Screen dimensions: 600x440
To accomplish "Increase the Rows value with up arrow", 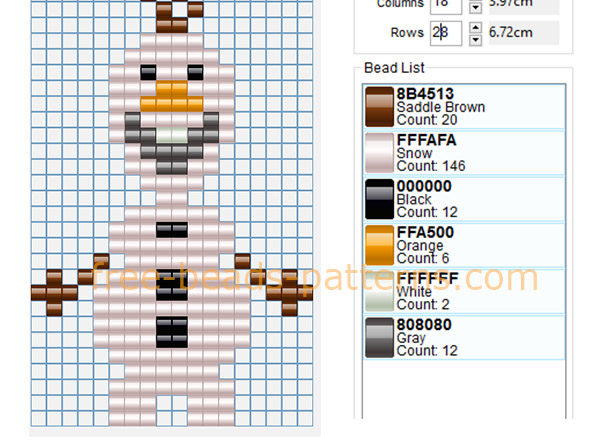I will [475, 28].
